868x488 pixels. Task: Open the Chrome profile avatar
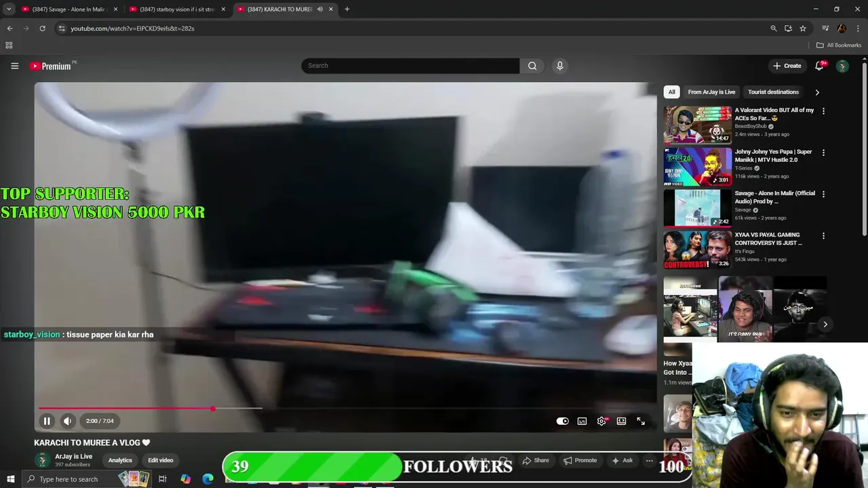842,28
